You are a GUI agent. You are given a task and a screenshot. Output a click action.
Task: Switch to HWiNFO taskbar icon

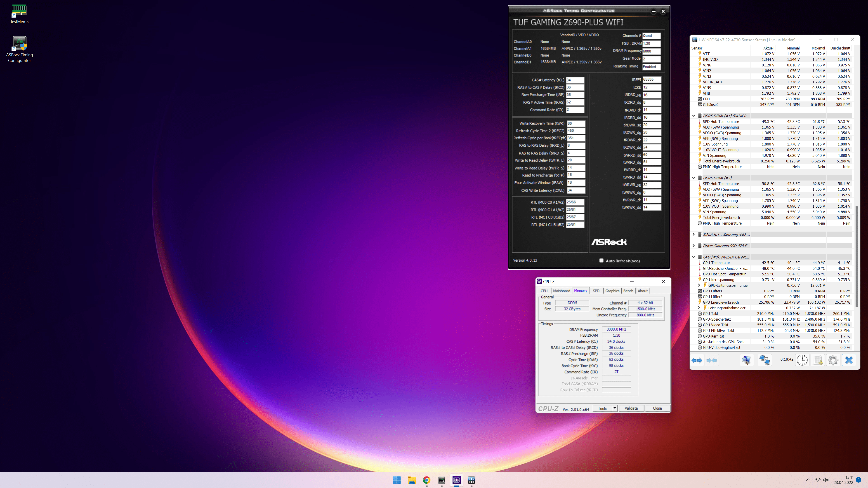471,480
